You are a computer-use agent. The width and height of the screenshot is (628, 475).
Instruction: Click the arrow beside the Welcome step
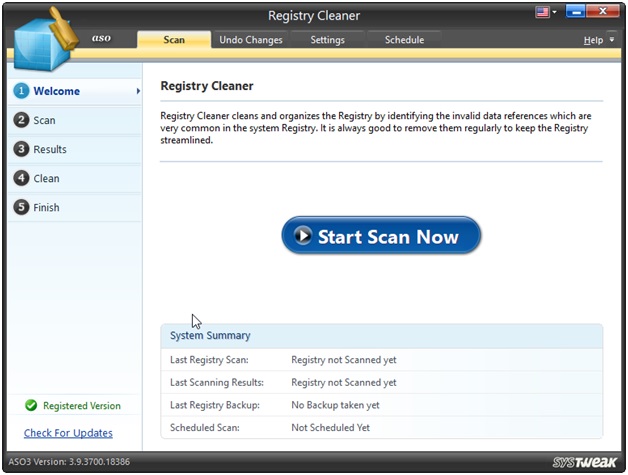coord(138,92)
